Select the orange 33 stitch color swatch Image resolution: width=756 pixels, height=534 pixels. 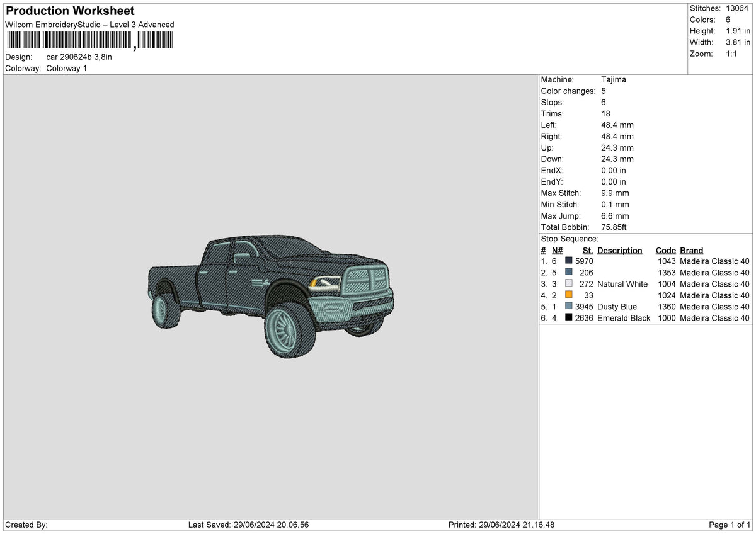coord(569,295)
